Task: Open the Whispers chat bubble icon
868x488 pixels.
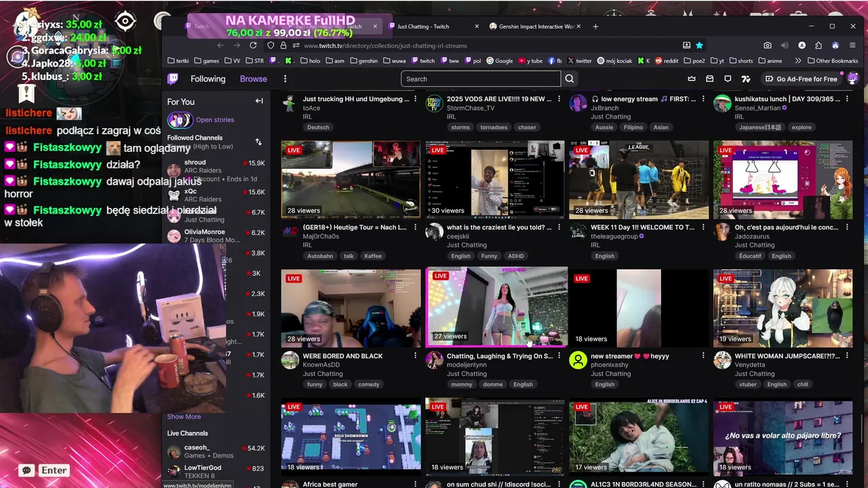Action: pyautogui.click(x=728, y=79)
